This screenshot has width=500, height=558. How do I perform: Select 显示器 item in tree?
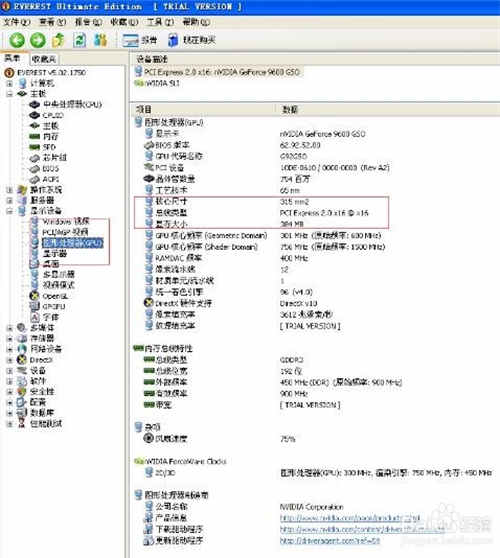point(55,254)
